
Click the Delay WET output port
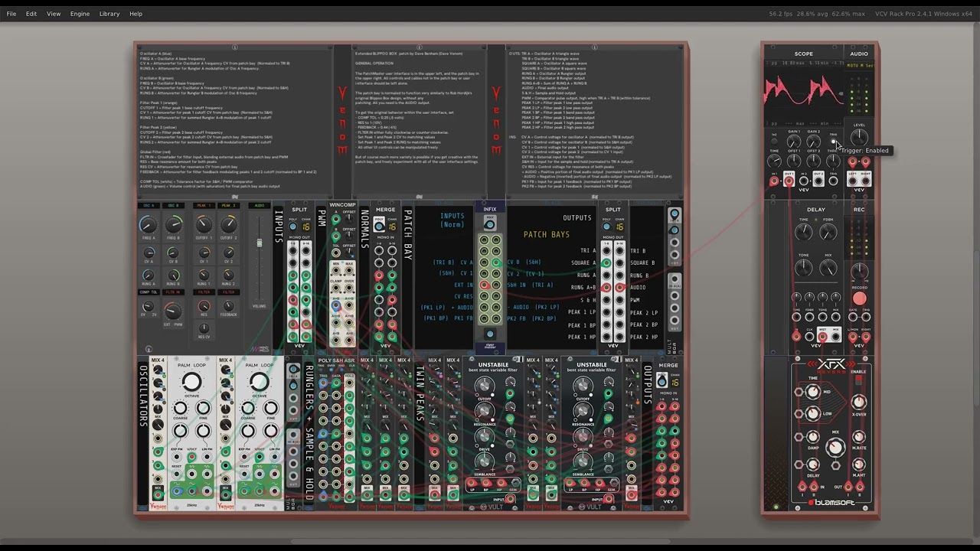[x=822, y=336]
